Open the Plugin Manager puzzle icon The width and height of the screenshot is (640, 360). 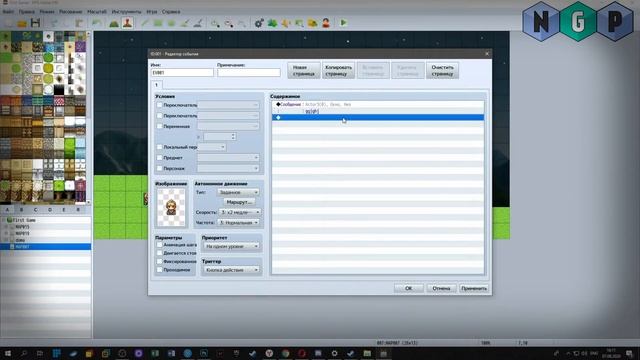pos(272,23)
